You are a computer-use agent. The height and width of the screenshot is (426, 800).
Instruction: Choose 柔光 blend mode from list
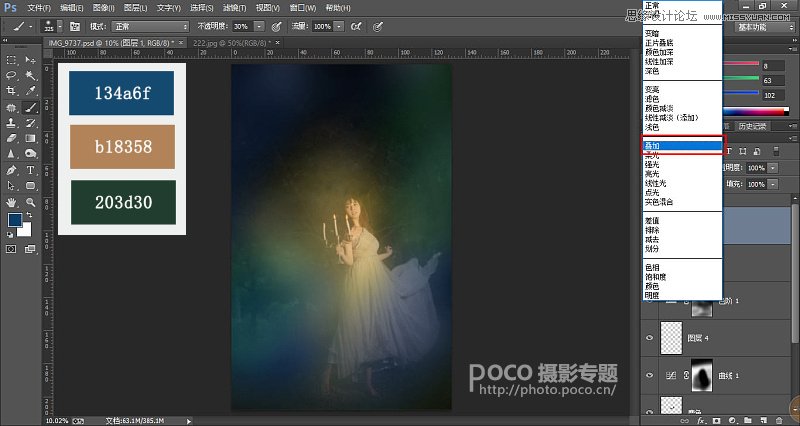[x=682, y=155]
